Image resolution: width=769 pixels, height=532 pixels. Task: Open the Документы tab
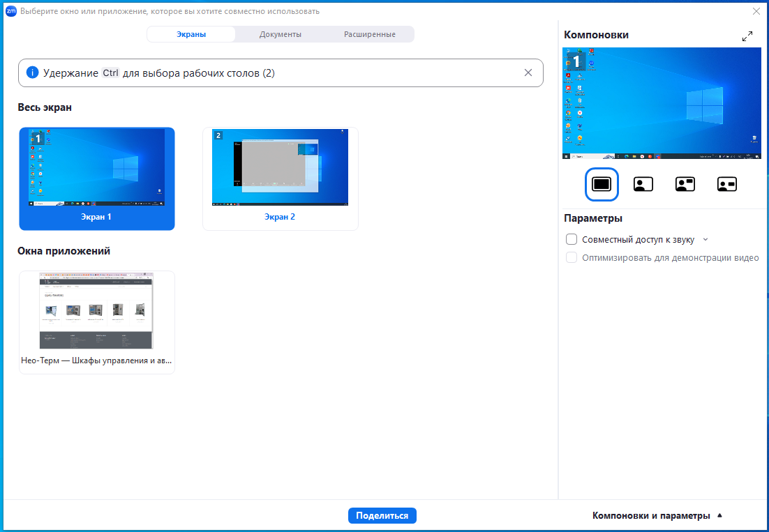(280, 34)
